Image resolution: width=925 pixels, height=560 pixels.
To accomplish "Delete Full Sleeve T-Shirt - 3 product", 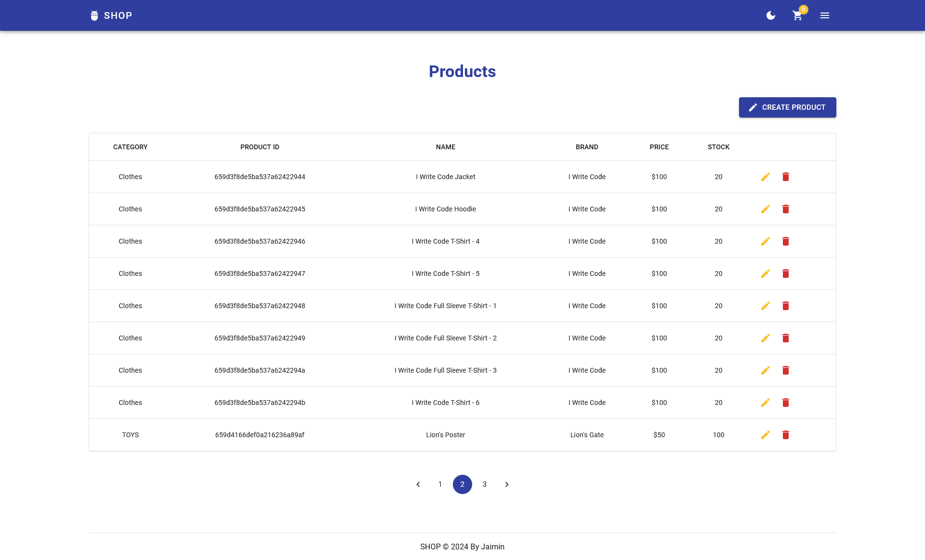I will (786, 370).
